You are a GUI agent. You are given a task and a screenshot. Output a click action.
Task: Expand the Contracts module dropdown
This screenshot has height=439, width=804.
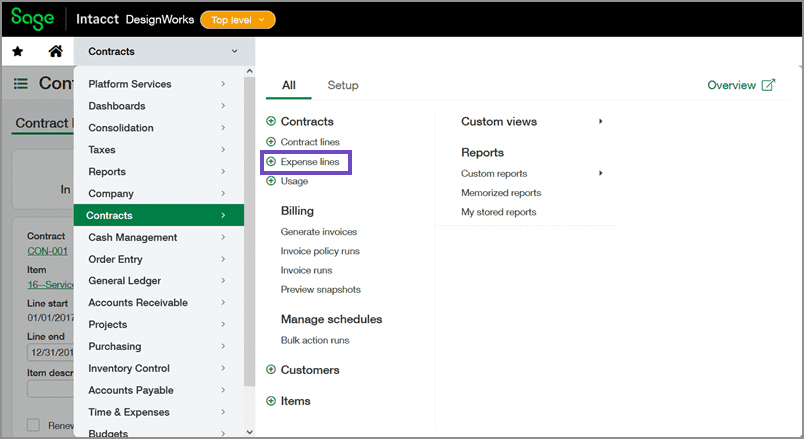[234, 51]
